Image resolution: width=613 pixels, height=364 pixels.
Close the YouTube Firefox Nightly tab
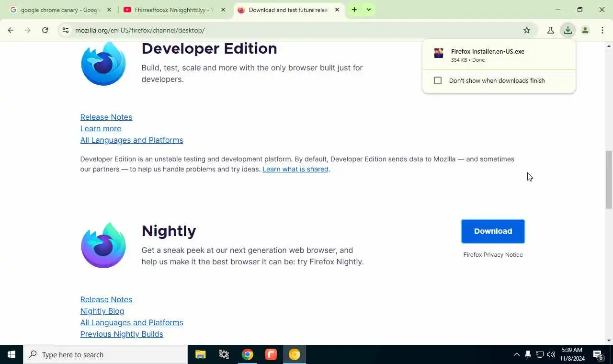tap(223, 10)
